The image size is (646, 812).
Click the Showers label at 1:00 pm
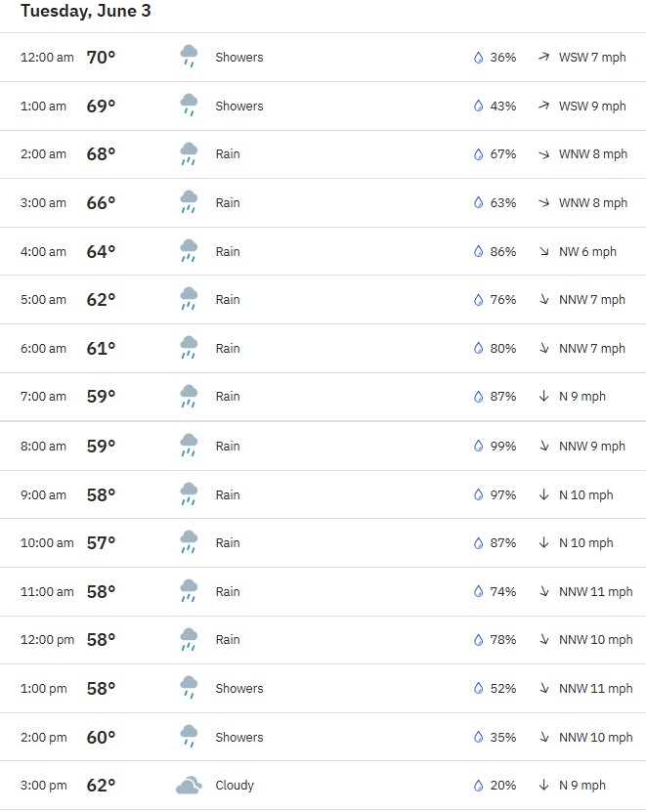pos(239,688)
